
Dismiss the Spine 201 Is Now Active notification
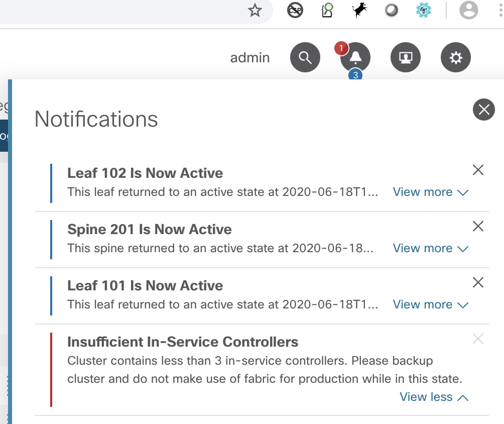pos(478,226)
